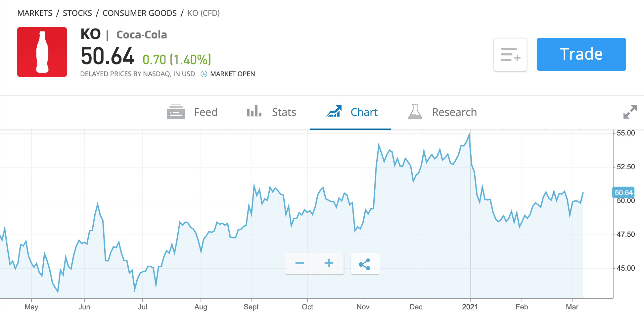Click the blue Trade button

(x=581, y=54)
